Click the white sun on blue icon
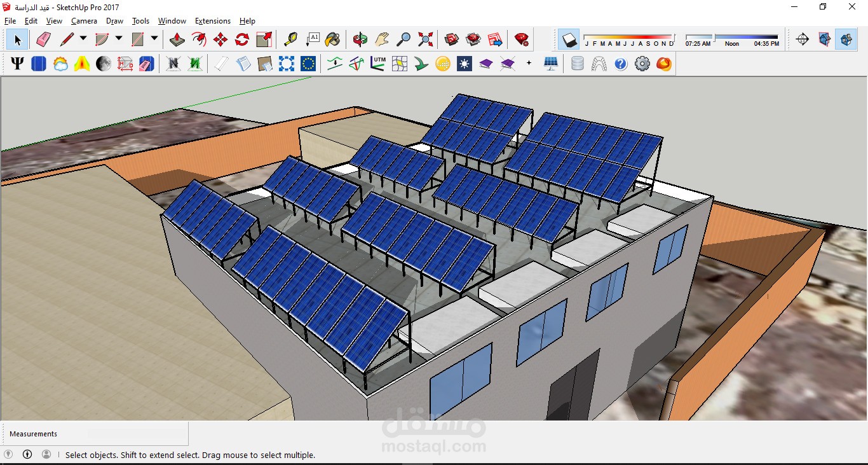The image size is (868, 465). [465, 64]
